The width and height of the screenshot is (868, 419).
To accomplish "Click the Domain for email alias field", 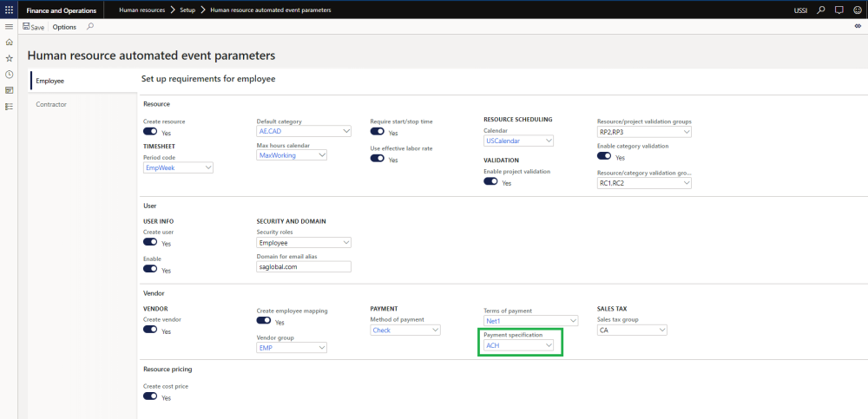I will point(303,266).
